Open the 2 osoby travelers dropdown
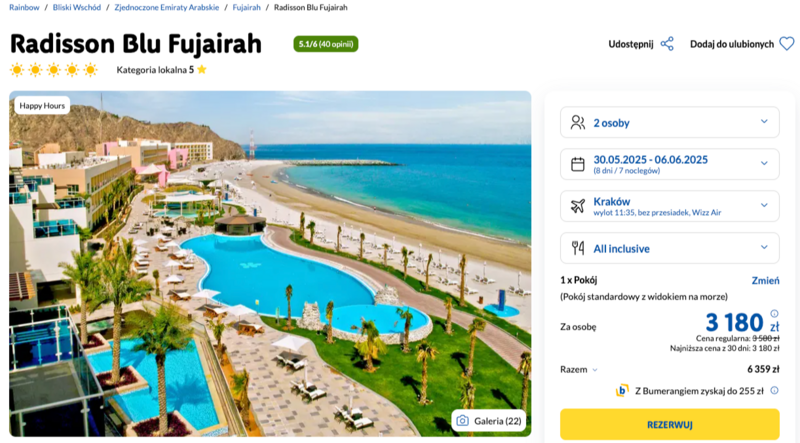The image size is (800, 443). [669, 122]
